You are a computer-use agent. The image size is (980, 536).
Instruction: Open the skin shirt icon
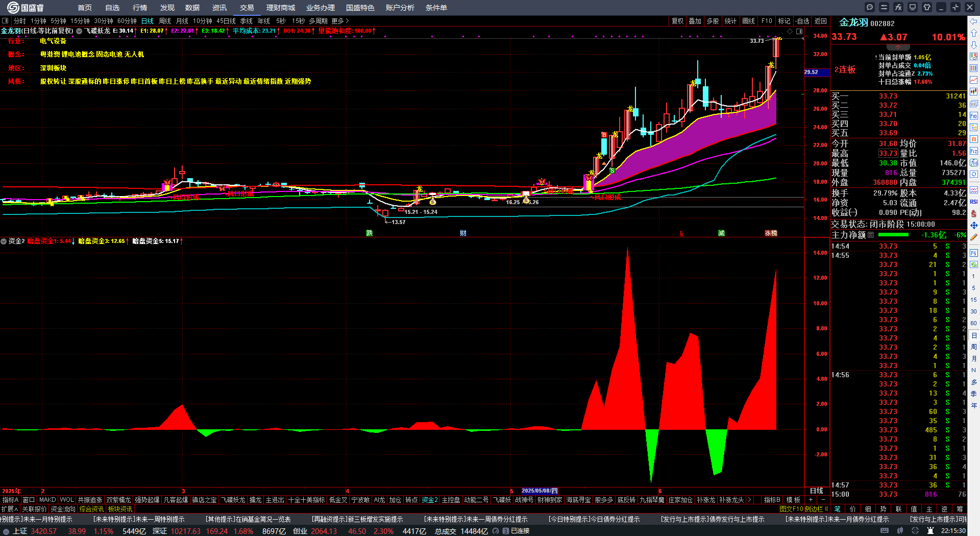tap(927, 7)
